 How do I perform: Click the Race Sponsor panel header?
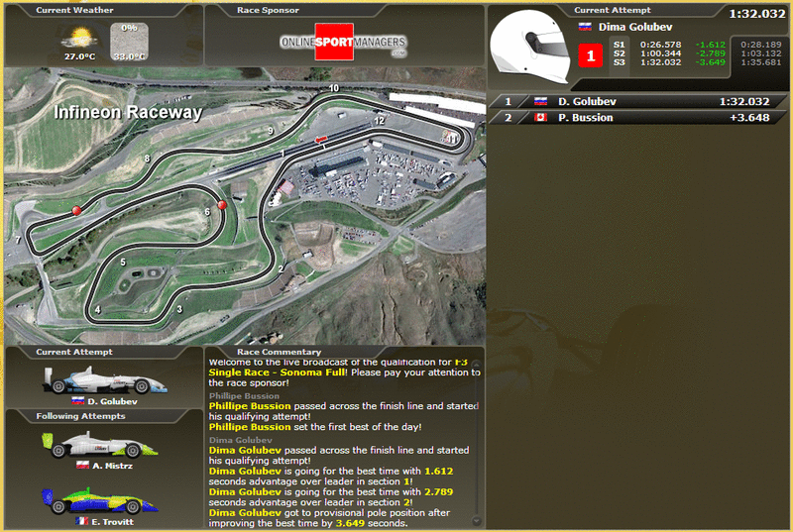click(x=268, y=10)
